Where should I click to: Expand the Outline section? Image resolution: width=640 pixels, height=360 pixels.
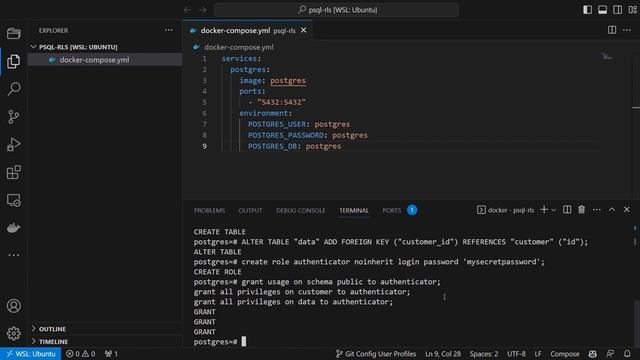tap(52, 329)
